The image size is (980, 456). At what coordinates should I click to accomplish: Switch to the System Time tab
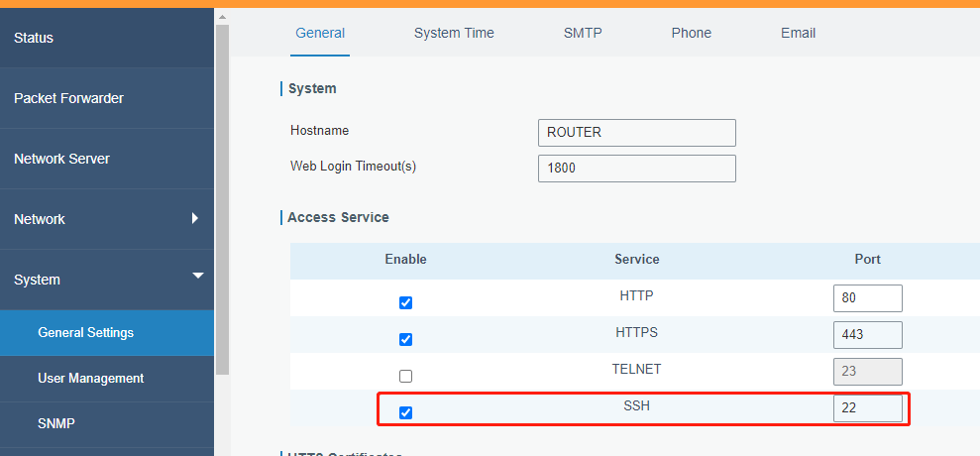(x=454, y=33)
